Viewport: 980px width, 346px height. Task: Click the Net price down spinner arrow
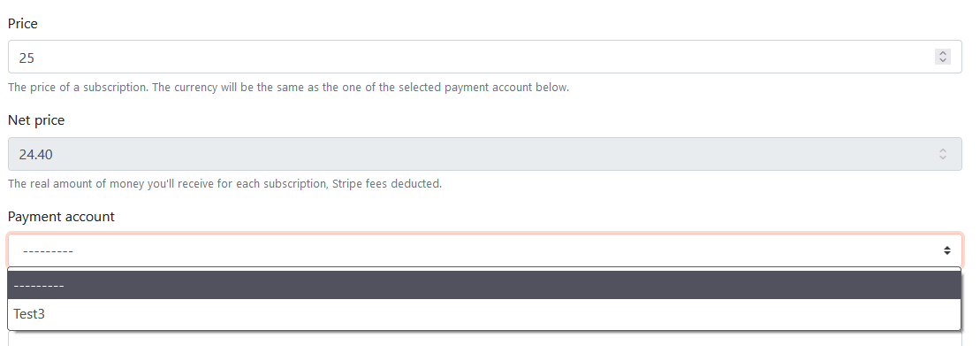pyautogui.click(x=943, y=157)
